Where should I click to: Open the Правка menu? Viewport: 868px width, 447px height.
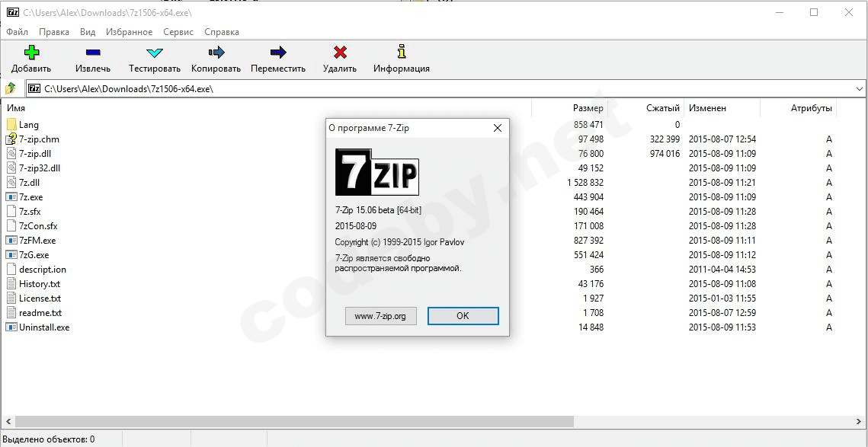pos(54,32)
